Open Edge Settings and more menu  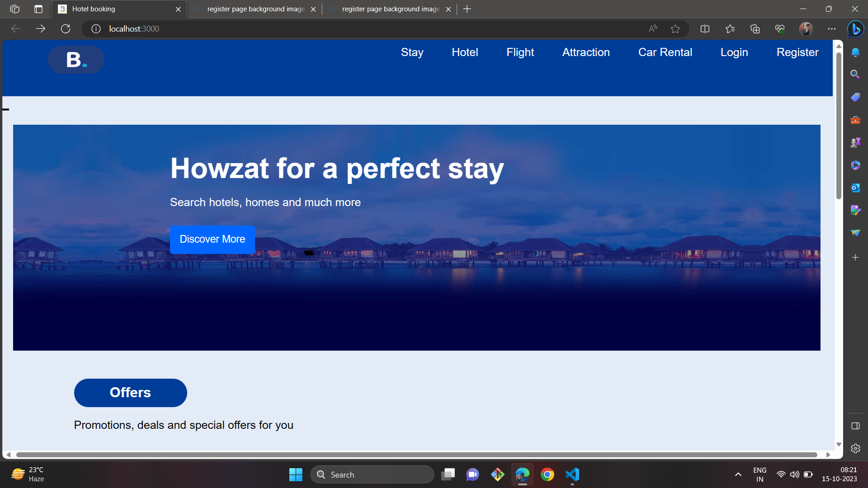tap(832, 29)
